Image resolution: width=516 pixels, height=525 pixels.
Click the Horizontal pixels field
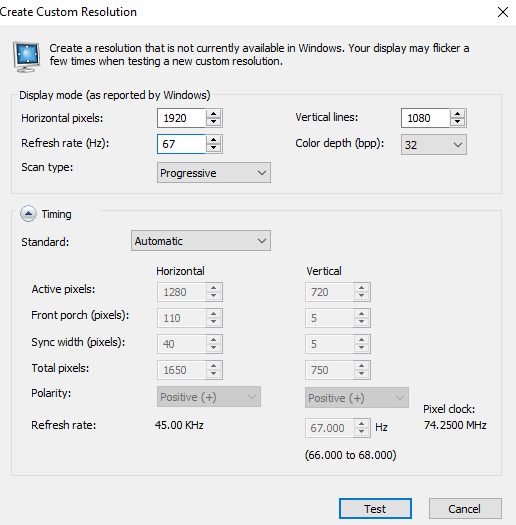point(181,118)
